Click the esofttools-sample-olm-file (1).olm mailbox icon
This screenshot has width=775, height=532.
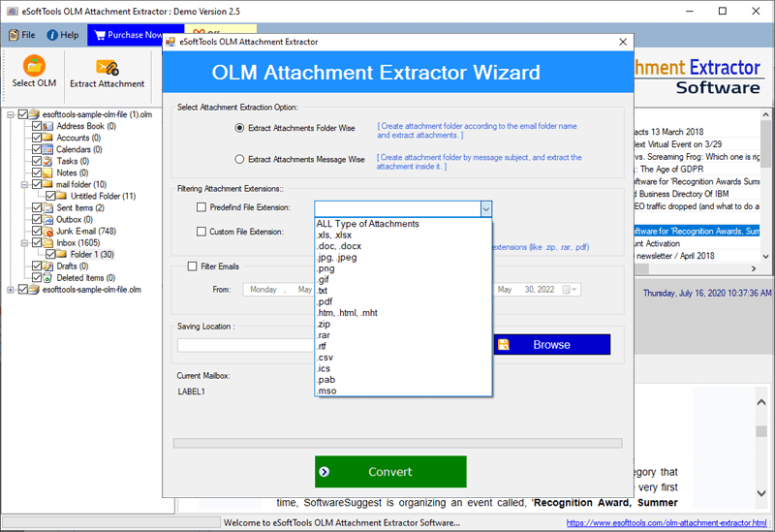(x=34, y=114)
